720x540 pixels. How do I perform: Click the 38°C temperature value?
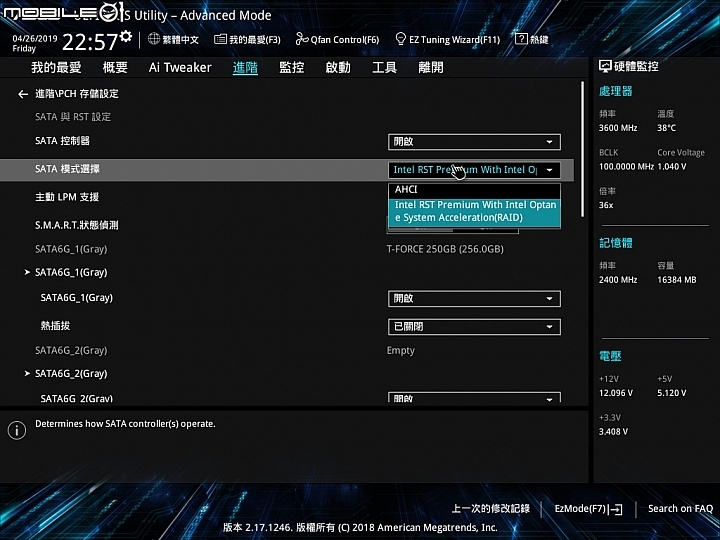(x=666, y=128)
